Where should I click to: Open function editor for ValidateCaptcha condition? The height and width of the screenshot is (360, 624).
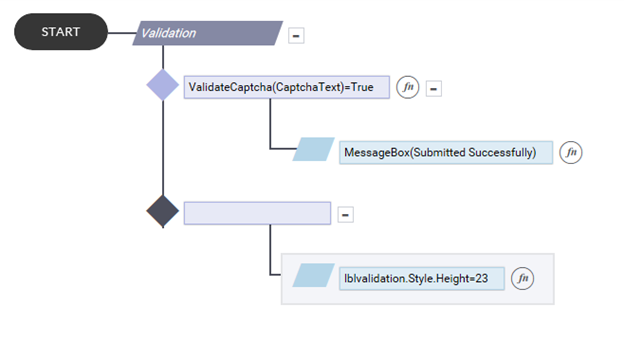[408, 87]
